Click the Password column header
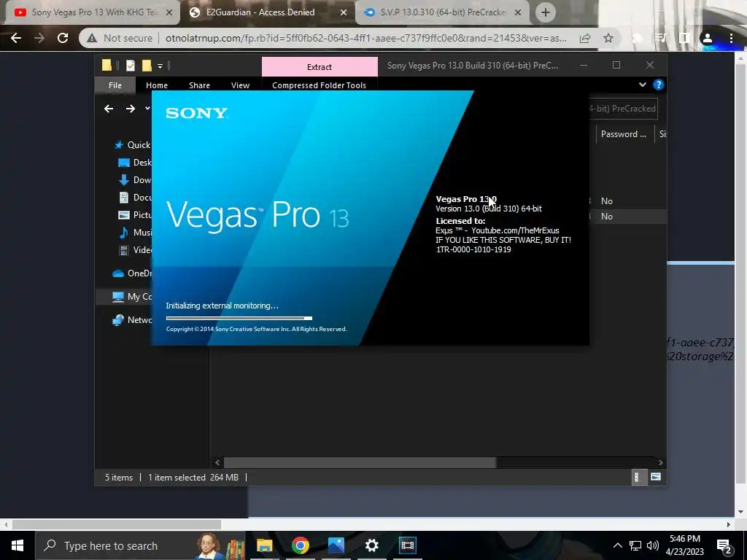Screen dimensions: 747x560 tap(624, 134)
